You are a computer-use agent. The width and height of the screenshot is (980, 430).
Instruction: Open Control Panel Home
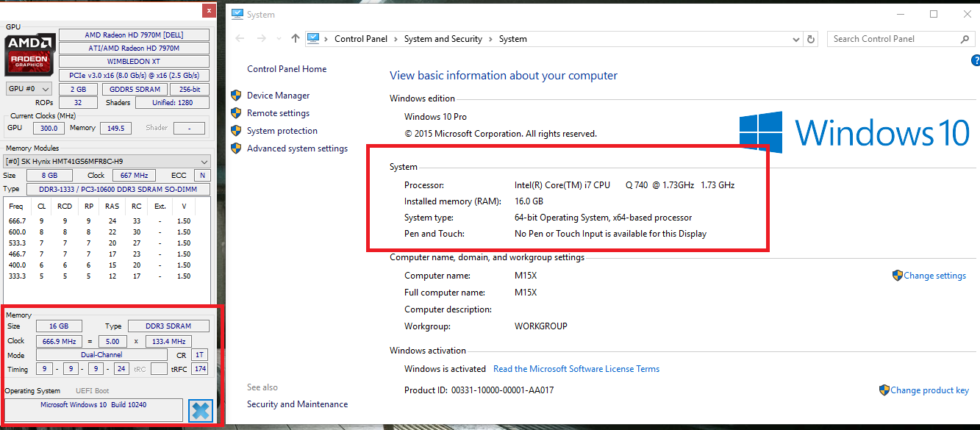click(x=287, y=69)
